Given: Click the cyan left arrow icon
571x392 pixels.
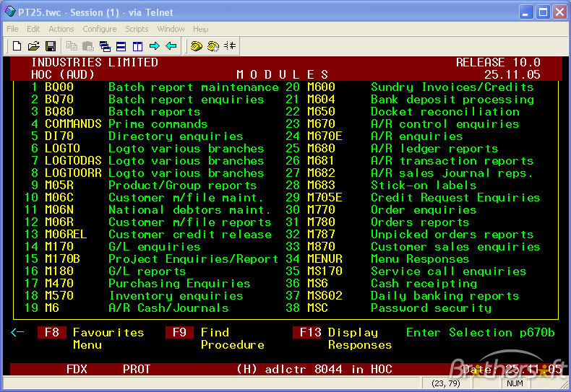Looking at the screenshot, I should 171,46.
